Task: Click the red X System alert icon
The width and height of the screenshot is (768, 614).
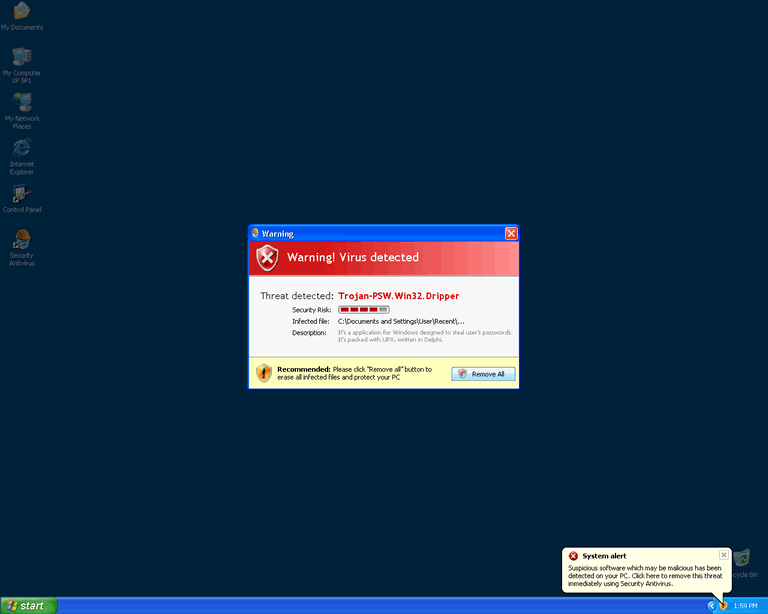Action: 573,556
